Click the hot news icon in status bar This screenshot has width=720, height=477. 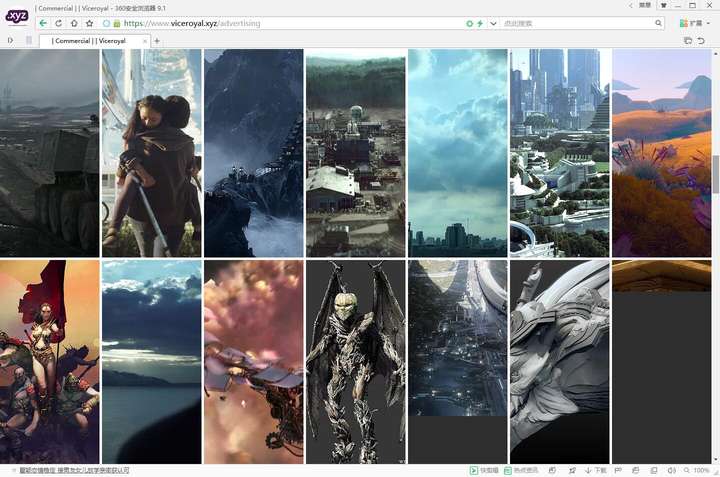coord(508,471)
